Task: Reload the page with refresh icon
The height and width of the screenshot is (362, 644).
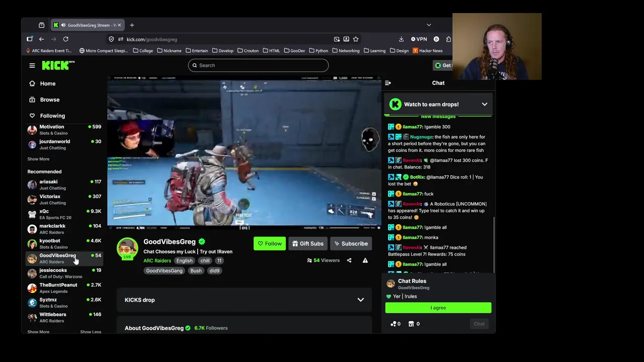Action: (x=65, y=39)
